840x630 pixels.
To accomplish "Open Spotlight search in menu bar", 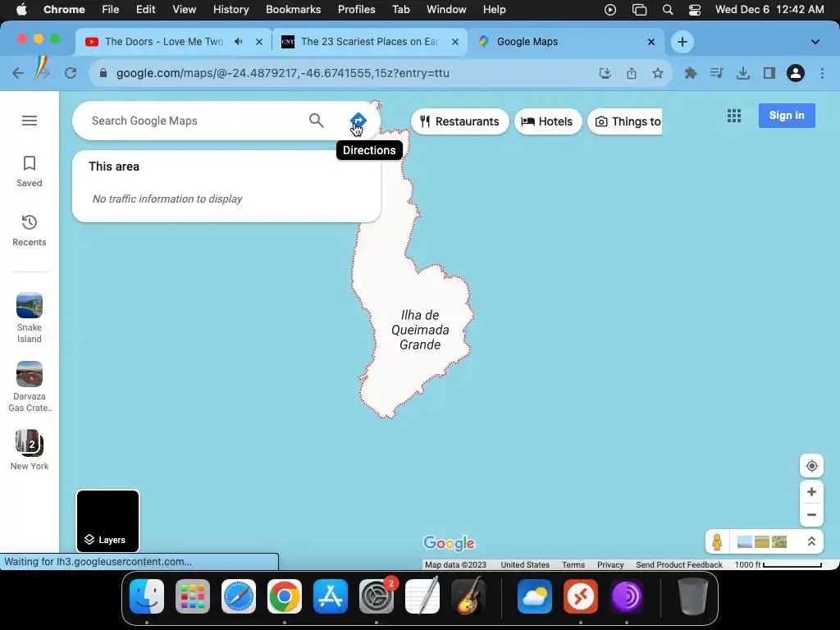I will pos(668,10).
